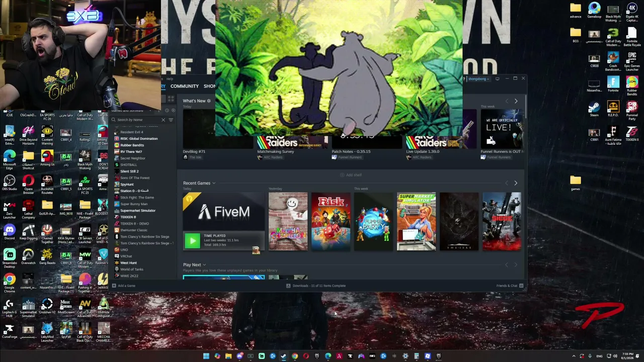
Task: Open the Logitech G HUB icon
Action: [10, 307]
